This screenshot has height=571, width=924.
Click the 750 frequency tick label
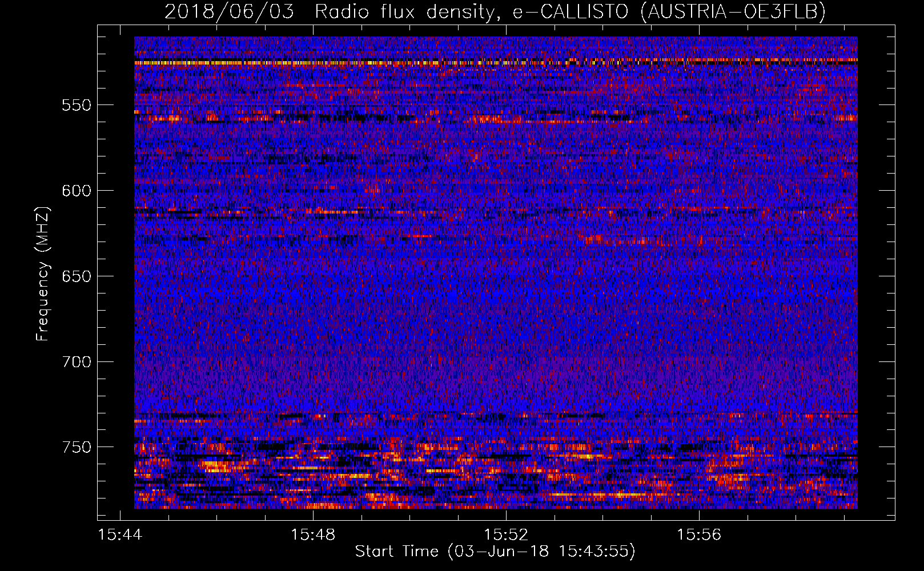tap(77, 447)
